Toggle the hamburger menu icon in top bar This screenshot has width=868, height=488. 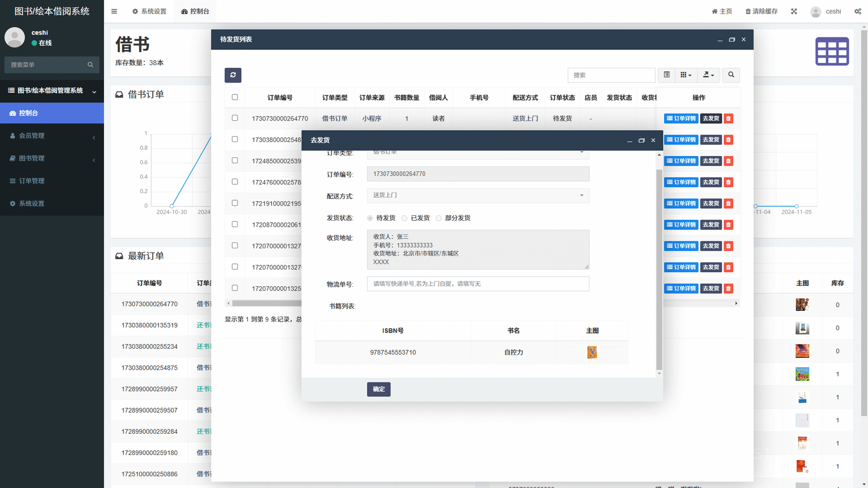click(114, 11)
